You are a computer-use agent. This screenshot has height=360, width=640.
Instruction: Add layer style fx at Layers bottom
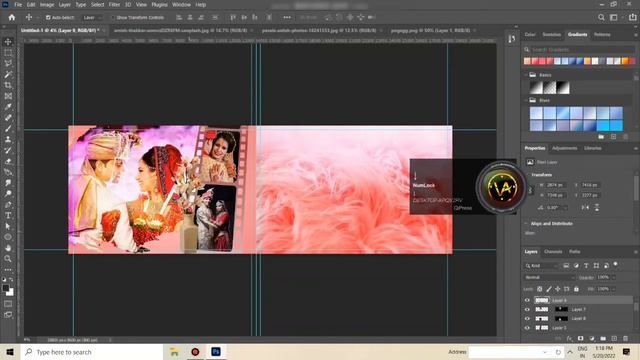point(569,338)
